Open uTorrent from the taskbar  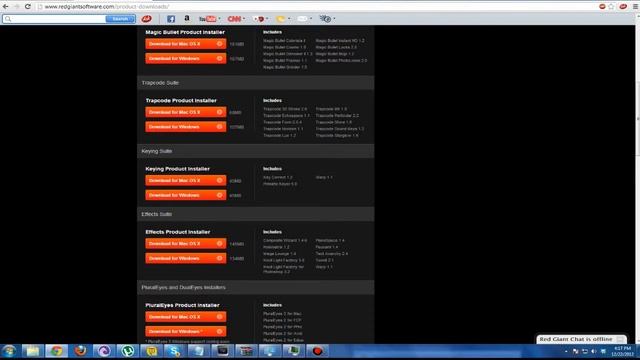tap(128, 351)
